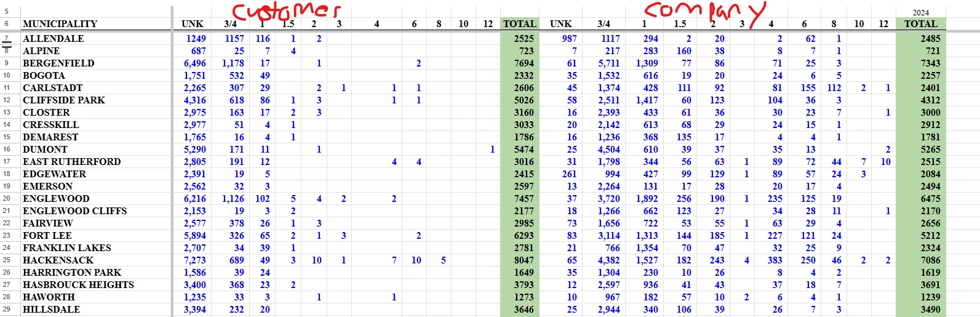Click Haworth customer total 1273
Viewport: 980px width, 317px height.
point(524,297)
